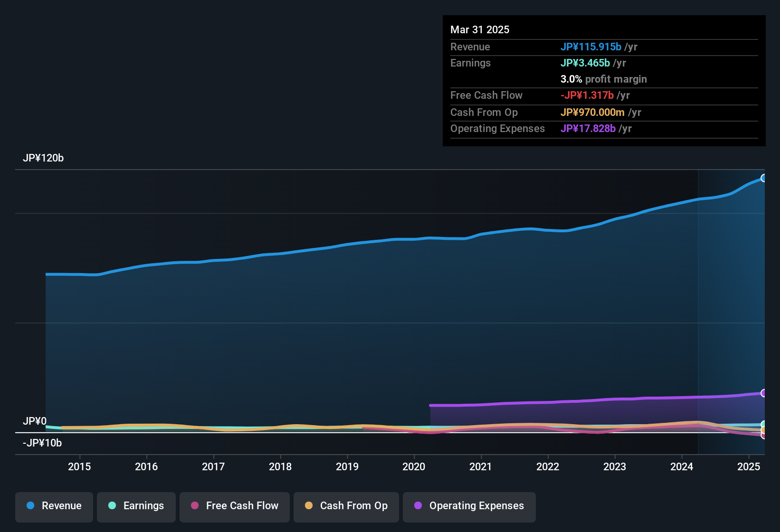Click the 2019 x-axis label
Image resolution: width=780 pixels, height=532 pixels.
click(347, 466)
